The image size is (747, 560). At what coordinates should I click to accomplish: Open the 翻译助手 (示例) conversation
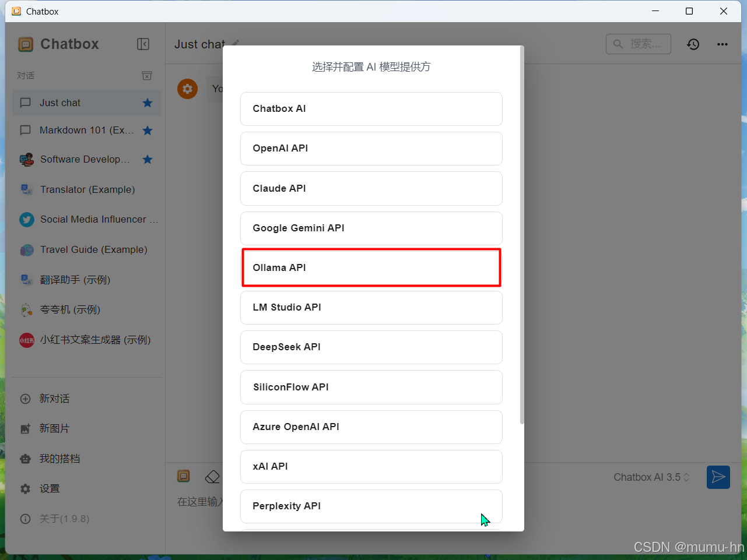(86, 280)
